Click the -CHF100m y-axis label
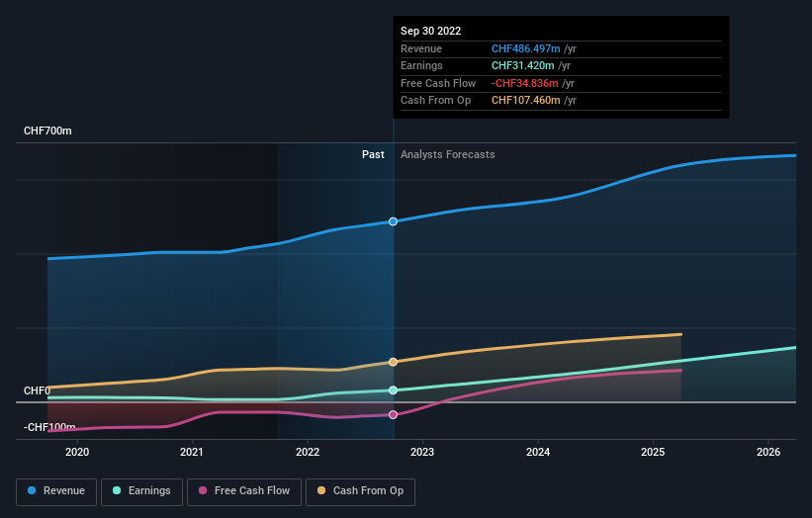The height and width of the screenshot is (518, 812). tap(49, 427)
